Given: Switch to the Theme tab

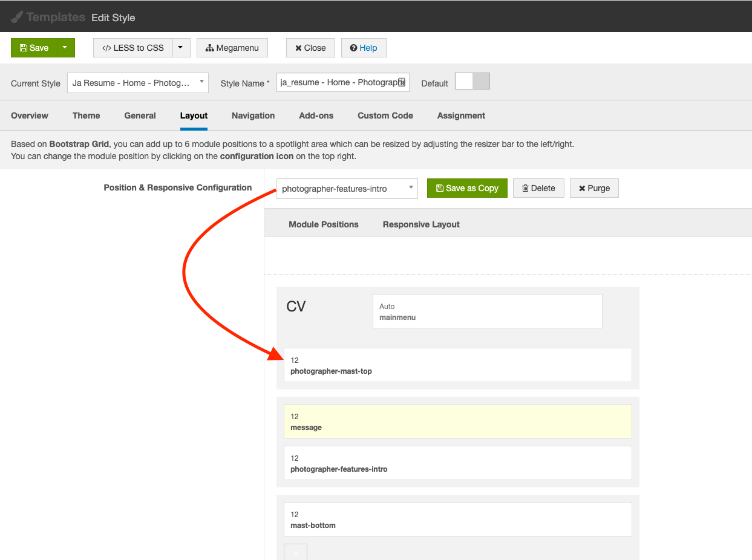Looking at the screenshot, I should point(87,116).
